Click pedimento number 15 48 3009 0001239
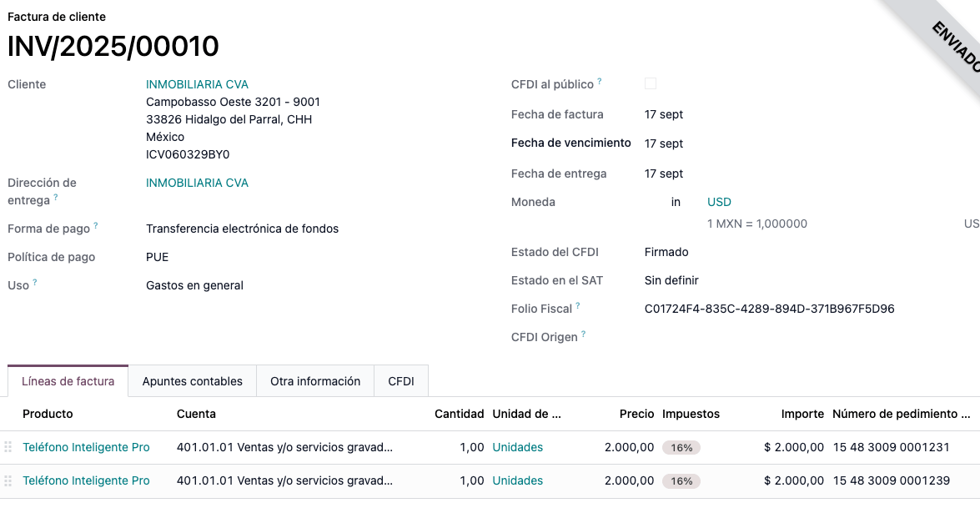Screen dimensions: 980x508 coord(891,480)
